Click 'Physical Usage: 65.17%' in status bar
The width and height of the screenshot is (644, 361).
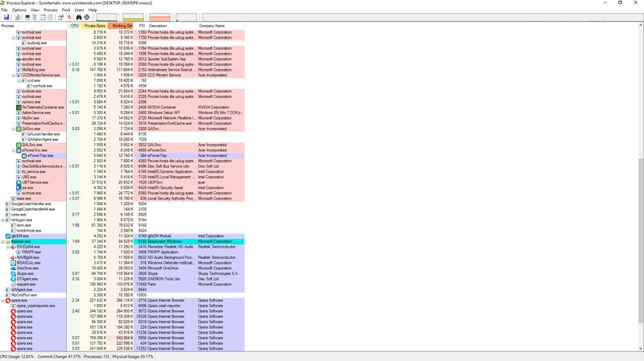(x=133, y=357)
